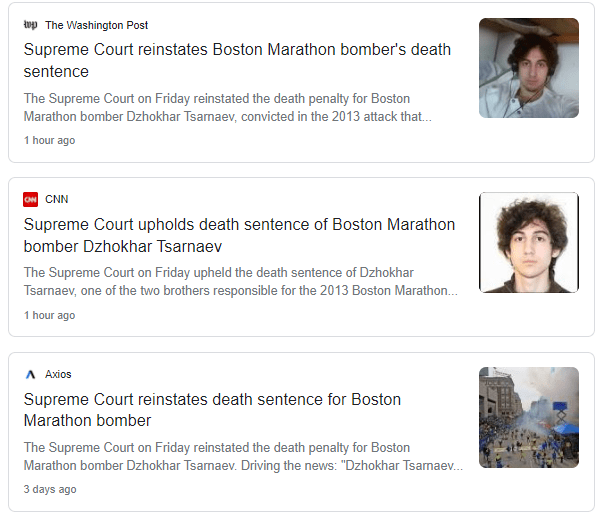Click the 'Axios' source name text
This screenshot has height=512, width=601.
click(58, 374)
